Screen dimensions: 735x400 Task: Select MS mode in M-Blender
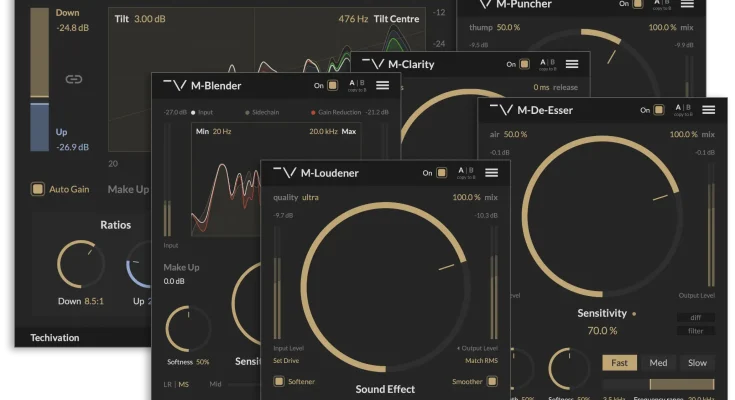click(183, 384)
